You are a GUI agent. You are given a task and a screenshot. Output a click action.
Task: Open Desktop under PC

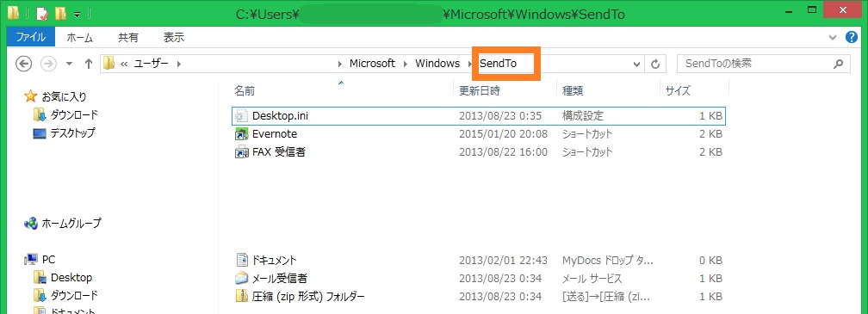[x=71, y=278]
